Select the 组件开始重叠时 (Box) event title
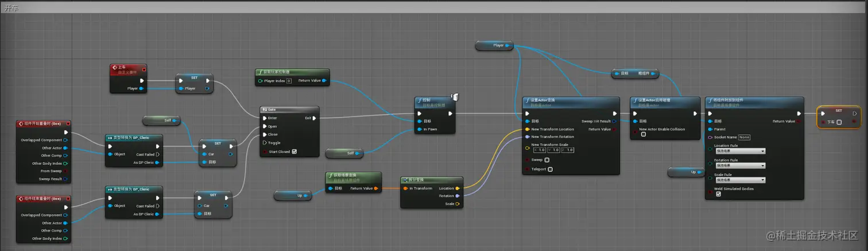 click(43, 123)
